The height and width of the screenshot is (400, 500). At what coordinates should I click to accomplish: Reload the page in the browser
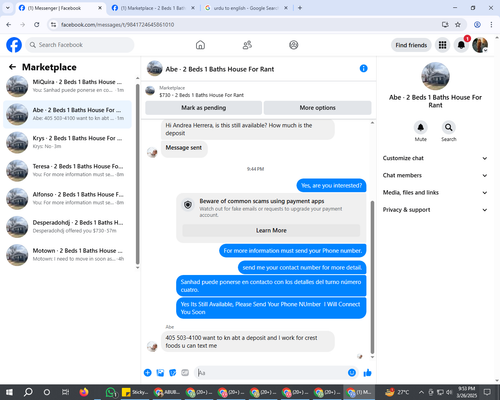coord(37,25)
